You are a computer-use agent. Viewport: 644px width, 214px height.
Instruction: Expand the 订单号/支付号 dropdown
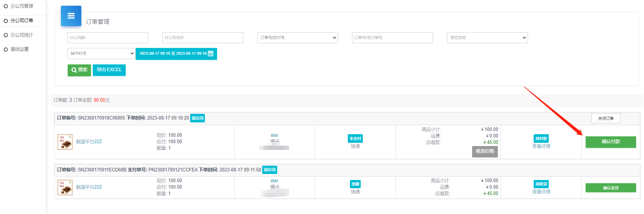297,38
